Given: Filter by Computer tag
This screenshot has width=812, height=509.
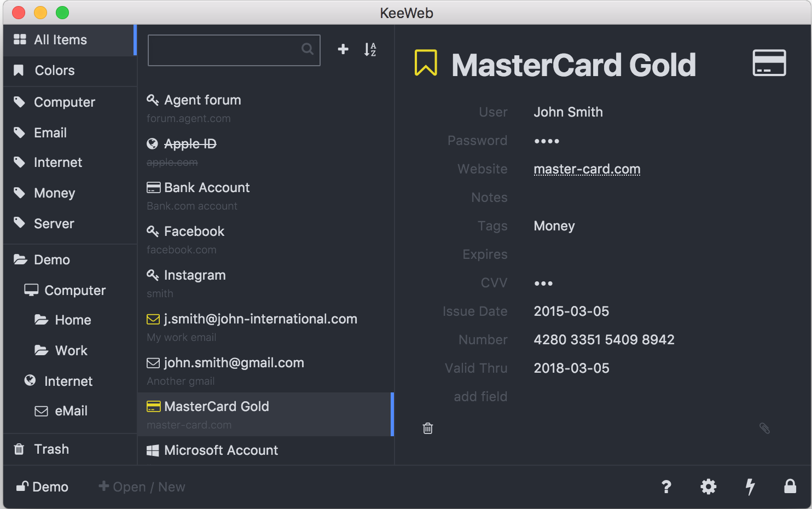Looking at the screenshot, I should coord(70,102).
